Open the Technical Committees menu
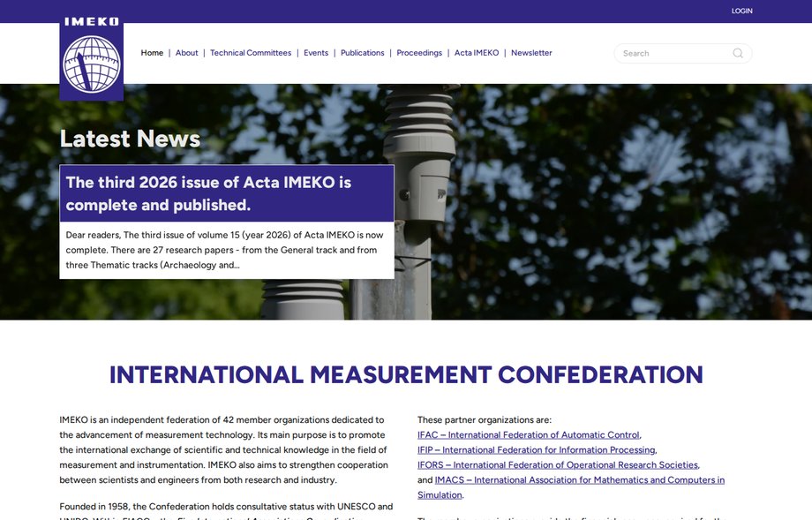This screenshot has width=812, height=520. (251, 53)
